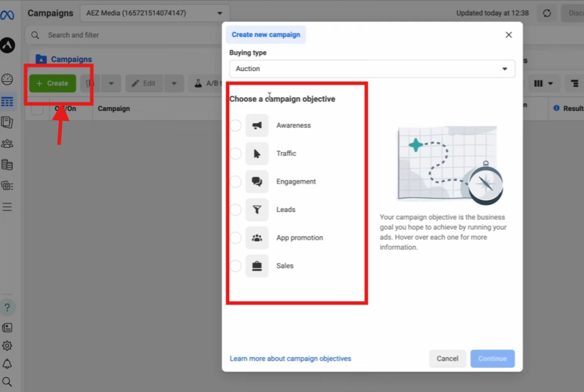Image resolution: width=584 pixels, height=392 pixels.
Task: Open the Settings gear icon in sidebar
Action: pyautogui.click(x=7, y=346)
